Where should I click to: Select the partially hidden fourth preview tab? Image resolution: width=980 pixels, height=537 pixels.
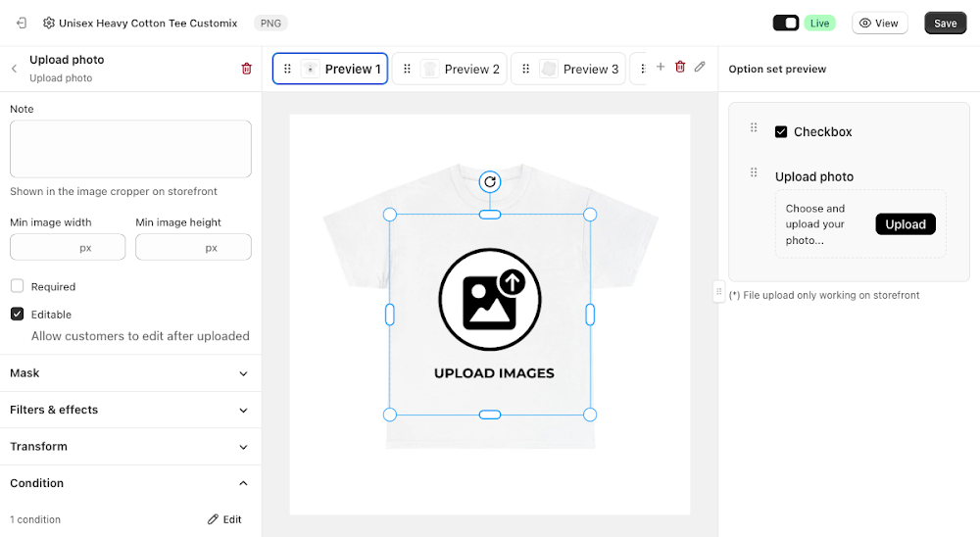point(638,69)
